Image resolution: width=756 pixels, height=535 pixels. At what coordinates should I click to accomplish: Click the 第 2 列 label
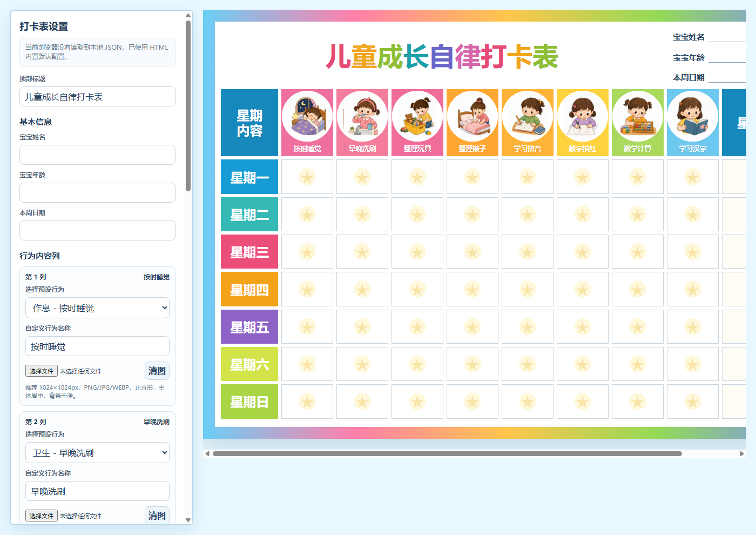point(36,422)
